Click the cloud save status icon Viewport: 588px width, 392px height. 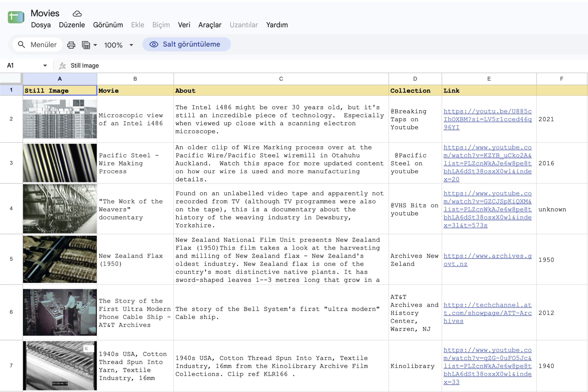point(77,14)
